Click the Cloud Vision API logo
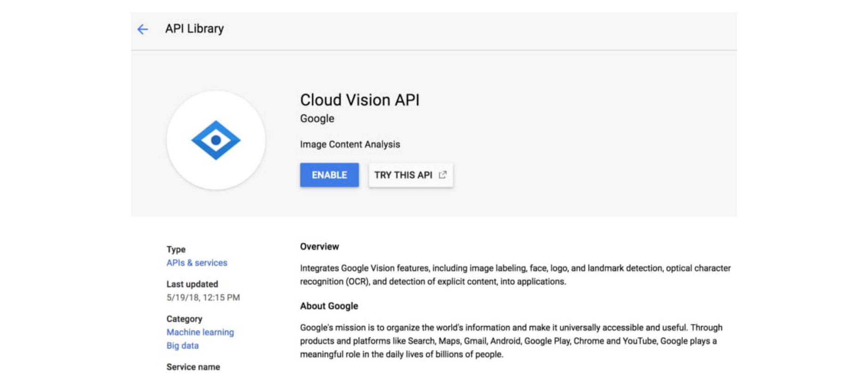 pyautogui.click(x=216, y=140)
